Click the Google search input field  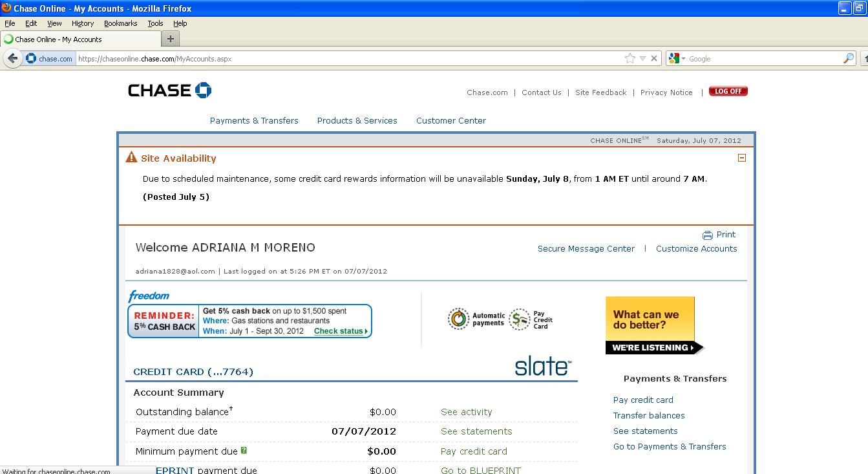coord(765,58)
